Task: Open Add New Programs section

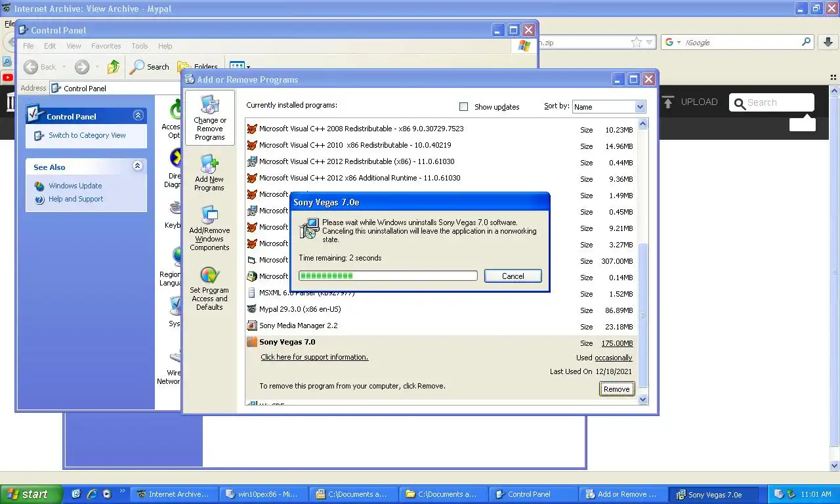Action: click(x=209, y=173)
